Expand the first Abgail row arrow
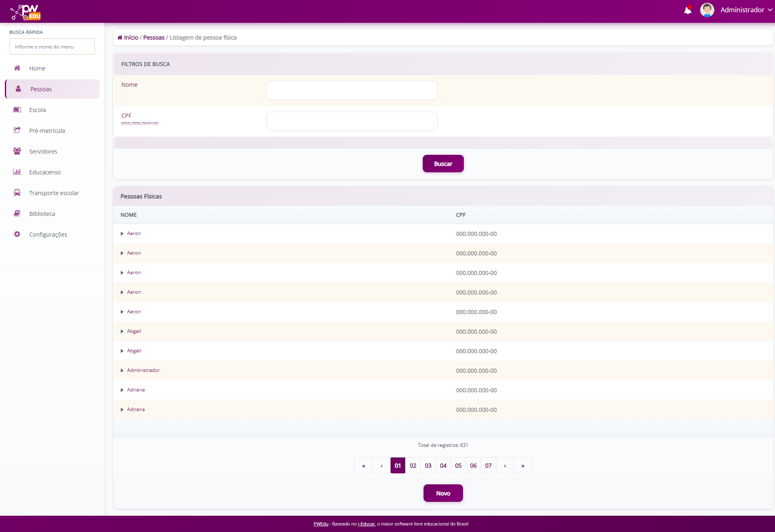Viewport: 775px width, 532px height. (x=122, y=332)
